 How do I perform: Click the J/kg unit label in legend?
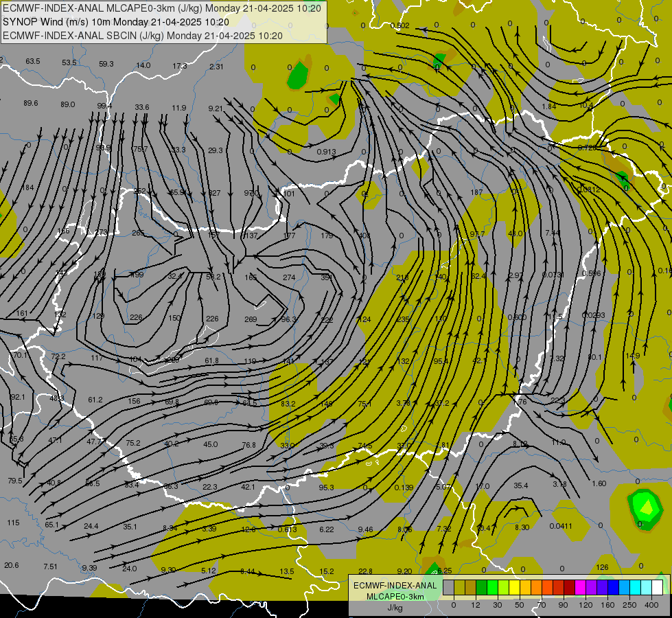coord(395,608)
